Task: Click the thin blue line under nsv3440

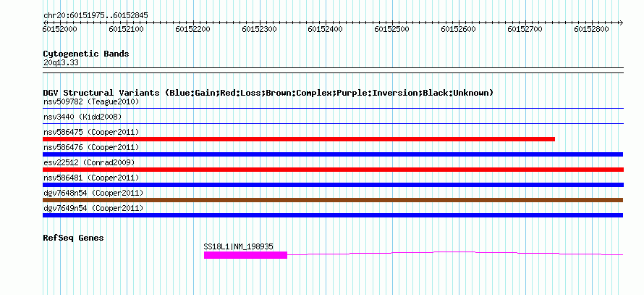Action: click(x=333, y=123)
